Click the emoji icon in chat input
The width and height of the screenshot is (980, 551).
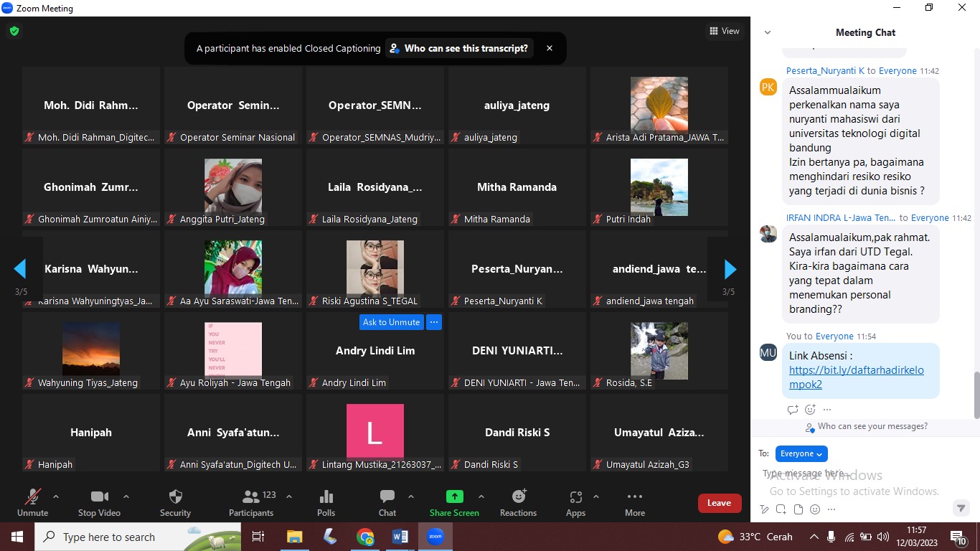point(815,509)
